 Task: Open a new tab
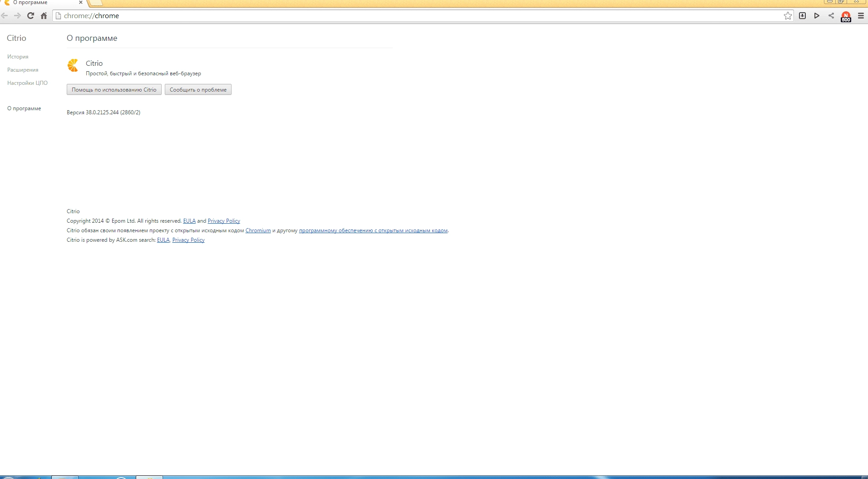click(x=96, y=3)
